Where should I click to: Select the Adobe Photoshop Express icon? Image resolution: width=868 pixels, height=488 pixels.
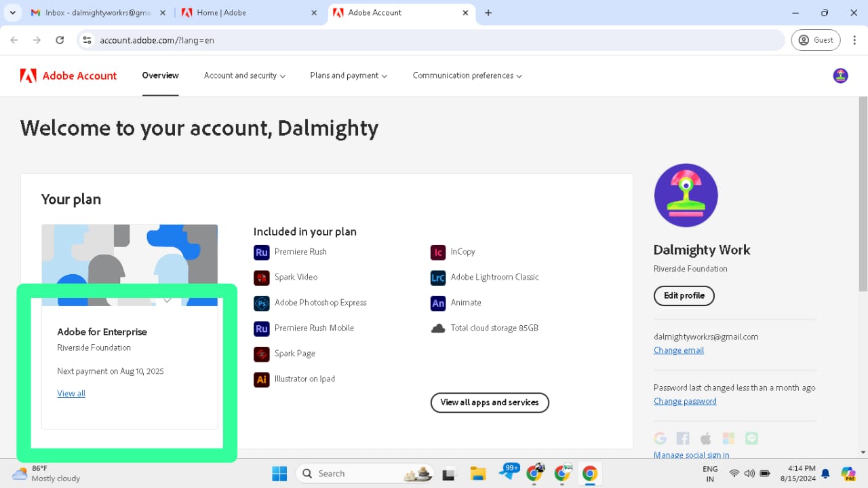[261, 303]
